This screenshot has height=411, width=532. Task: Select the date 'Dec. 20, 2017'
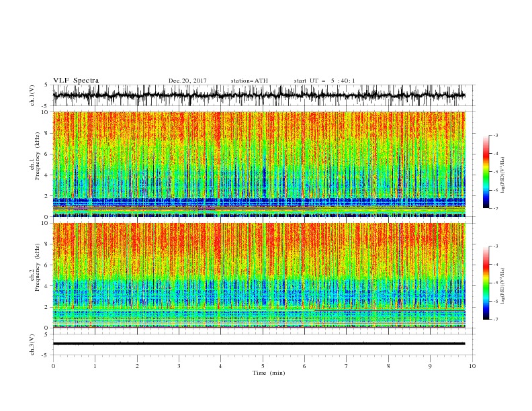187,81
